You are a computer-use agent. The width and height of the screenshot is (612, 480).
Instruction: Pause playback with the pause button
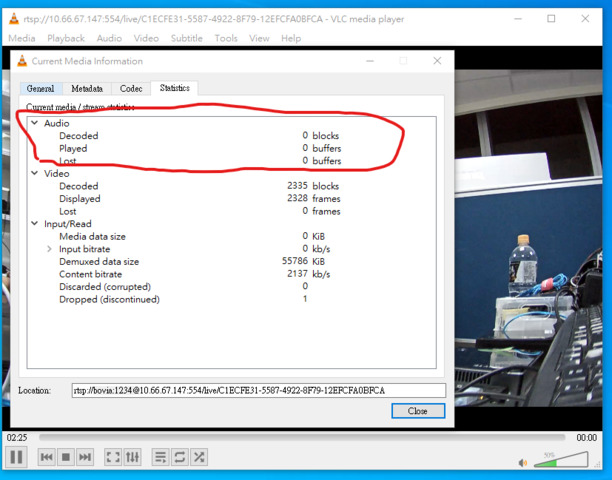(x=16, y=457)
